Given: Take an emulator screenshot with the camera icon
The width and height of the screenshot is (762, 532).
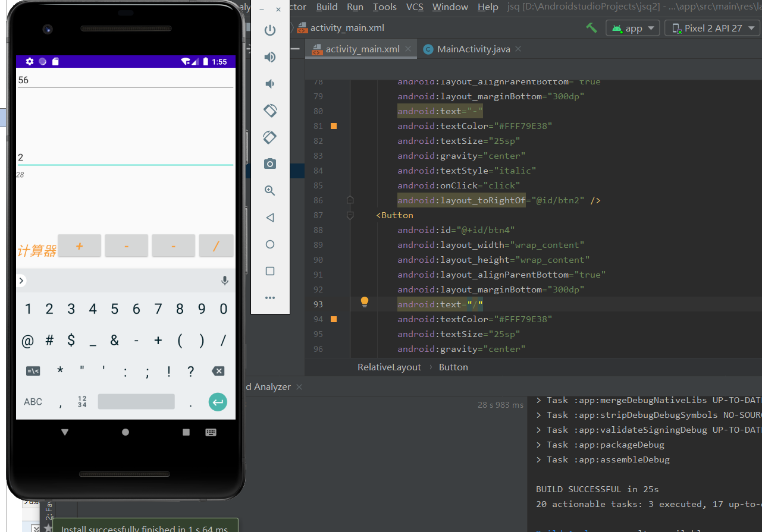Looking at the screenshot, I should coord(270,164).
